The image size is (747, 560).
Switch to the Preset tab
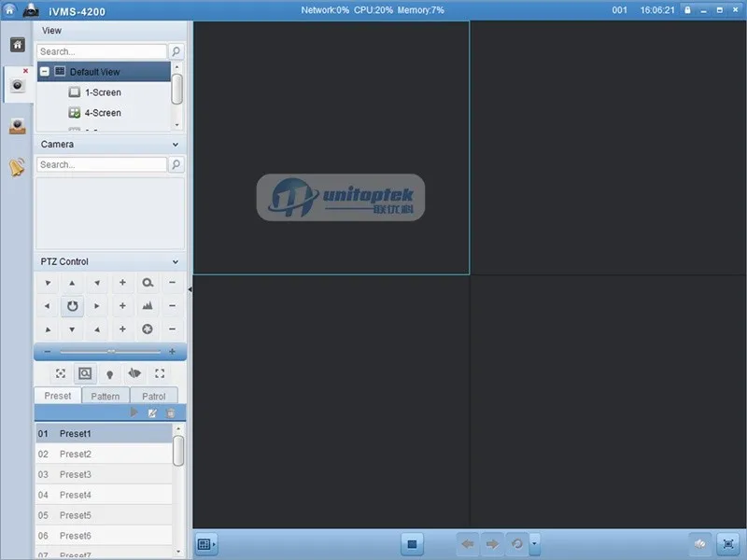[58, 396]
